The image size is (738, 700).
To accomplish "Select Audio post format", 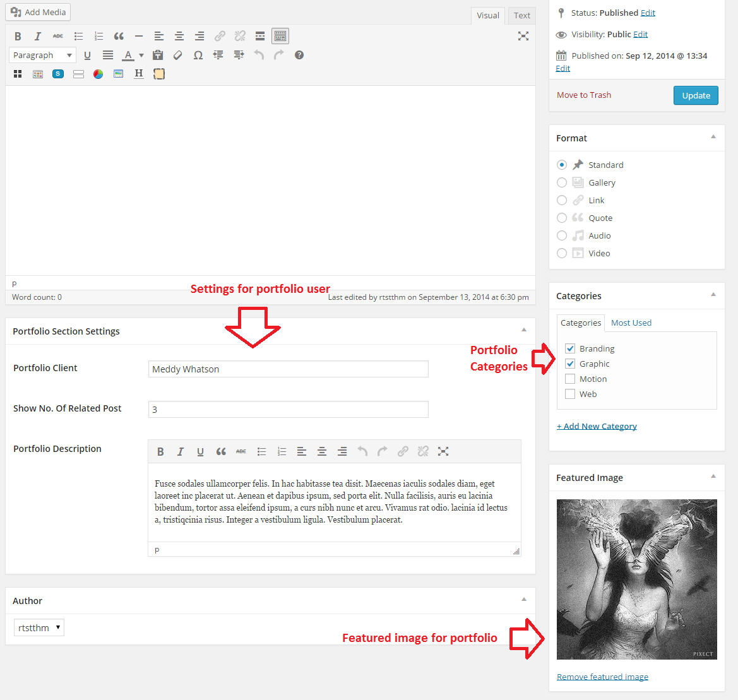I will click(561, 235).
